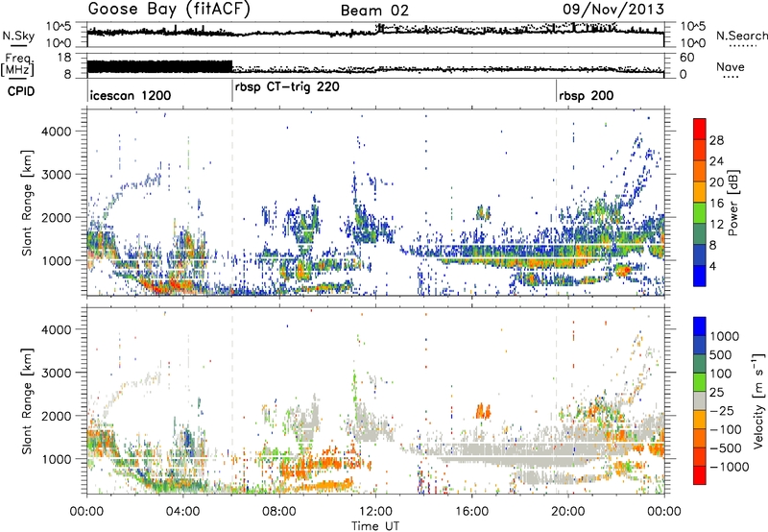
Task: Click the '4' tick on the Power scale
Action: pyautogui.click(x=712, y=266)
